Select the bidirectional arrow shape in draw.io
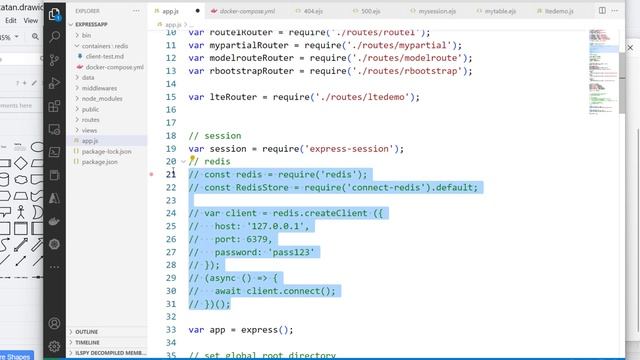The height and width of the screenshot is (360, 640). pos(21,245)
